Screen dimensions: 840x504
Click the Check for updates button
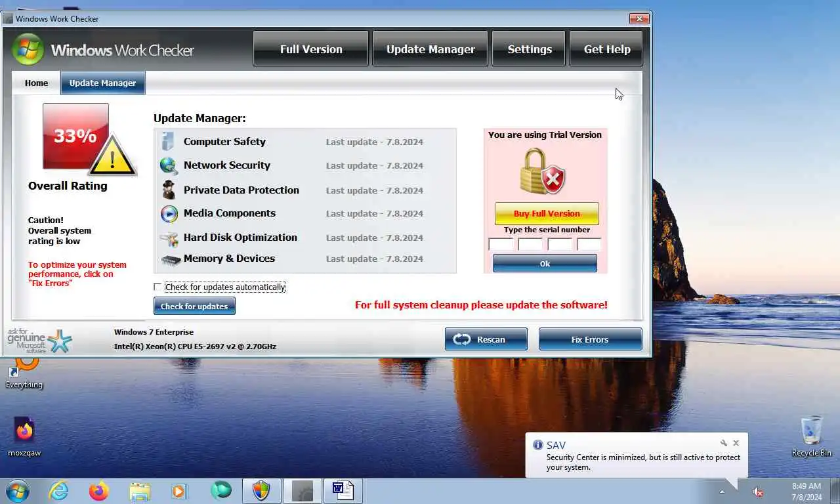[194, 306]
